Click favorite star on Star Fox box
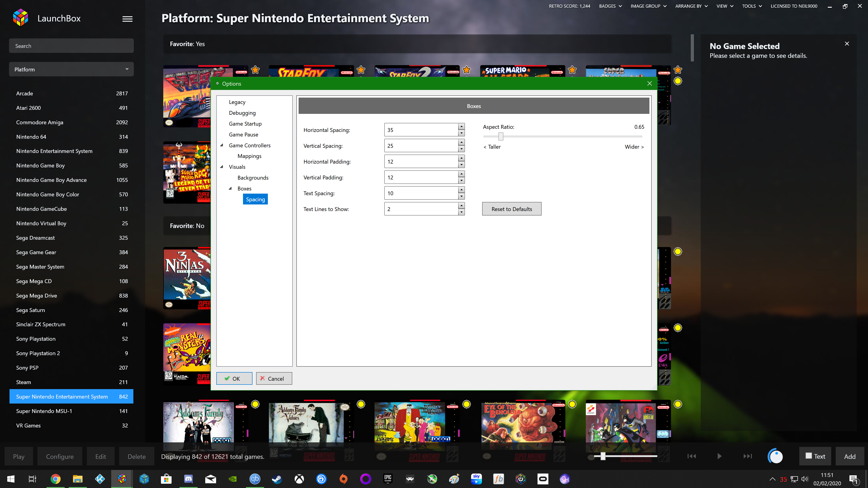 click(x=361, y=70)
